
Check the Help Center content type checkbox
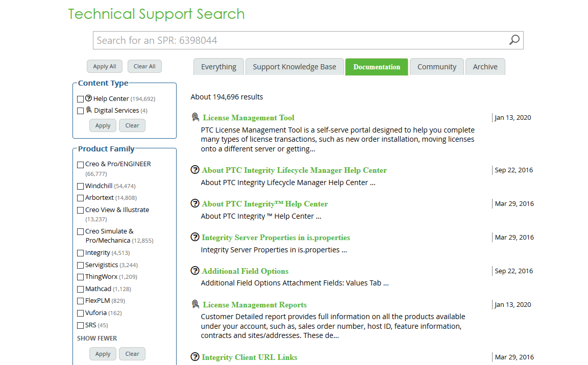(x=80, y=99)
